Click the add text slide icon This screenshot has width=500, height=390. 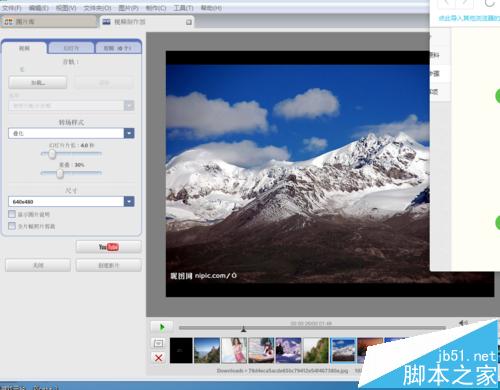[158, 343]
